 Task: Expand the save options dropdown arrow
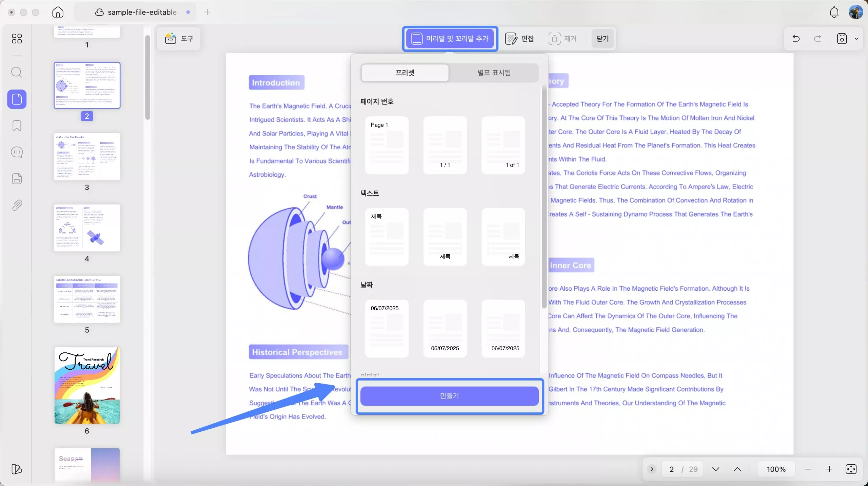(x=856, y=38)
